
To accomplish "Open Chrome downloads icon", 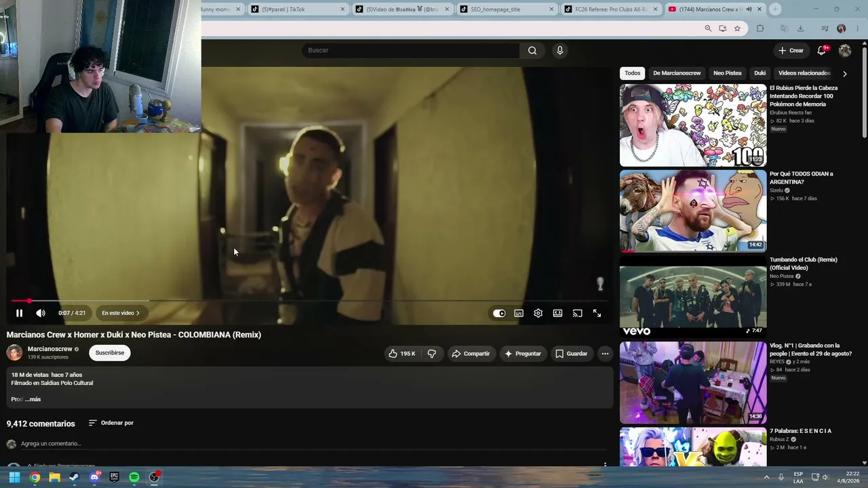I will pos(801,28).
